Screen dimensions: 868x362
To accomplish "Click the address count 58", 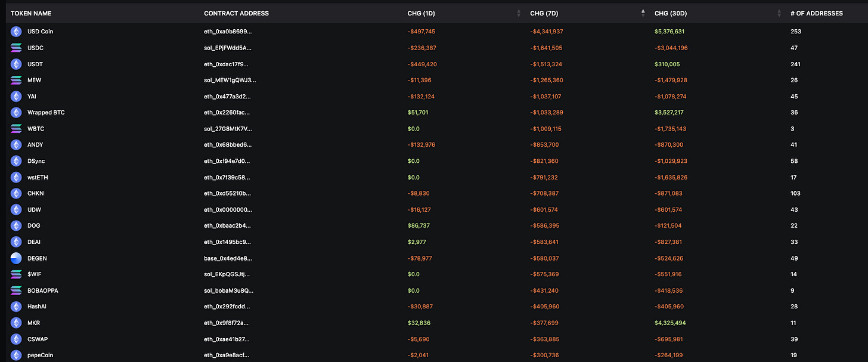I will point(794,161).
